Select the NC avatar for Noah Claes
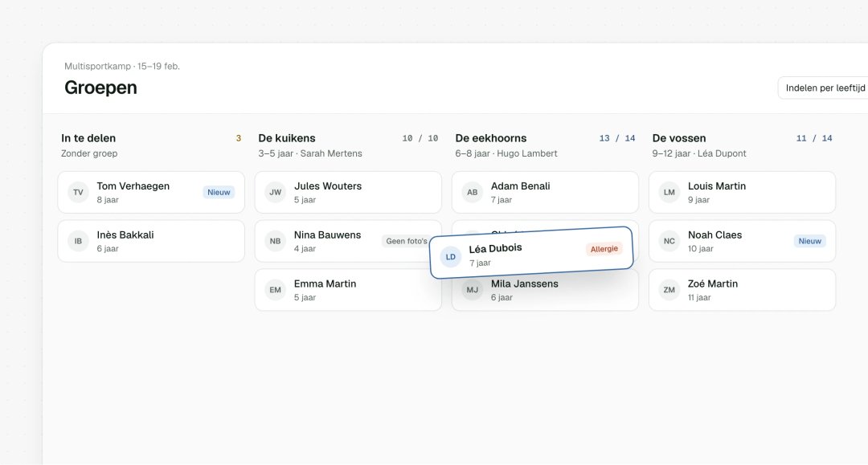The height and width of the screenshot is (465, 868). click(x=669, y=241)
